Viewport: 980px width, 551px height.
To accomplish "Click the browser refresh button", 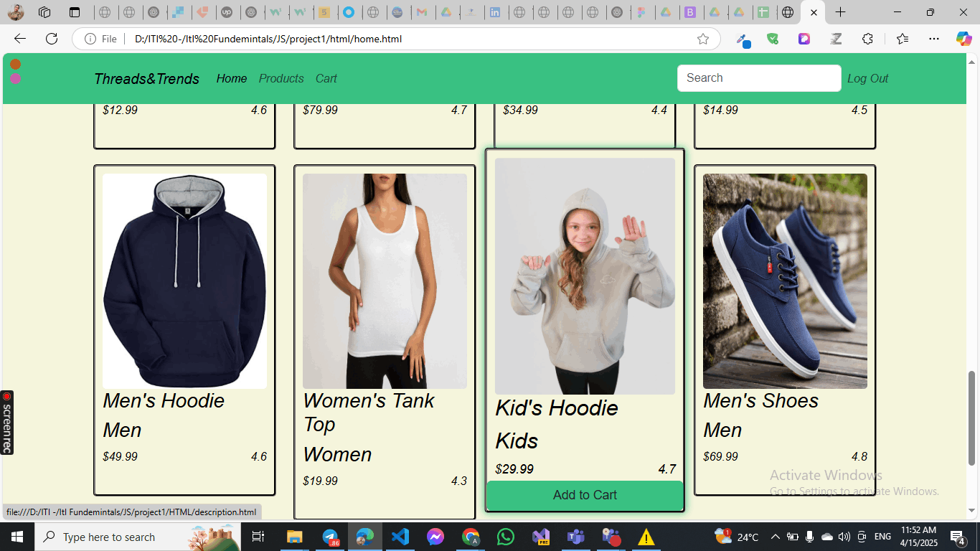I will point(52,39).
